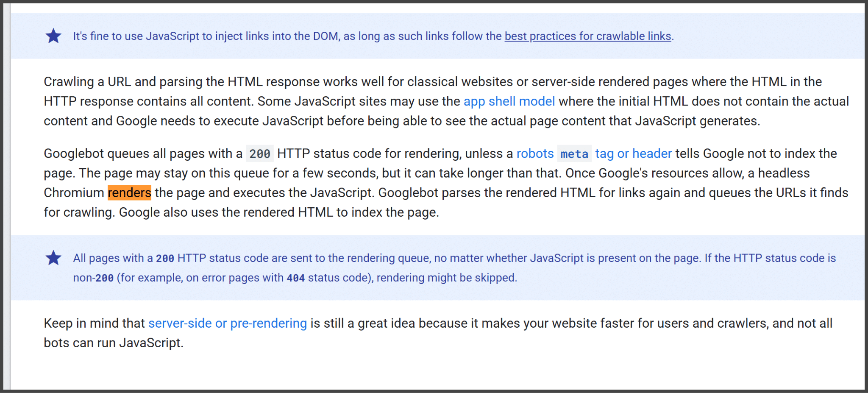Click the star icon beside JavaScript links note
The width and height of the screenshot is (868, 393).
pos(53,36)
